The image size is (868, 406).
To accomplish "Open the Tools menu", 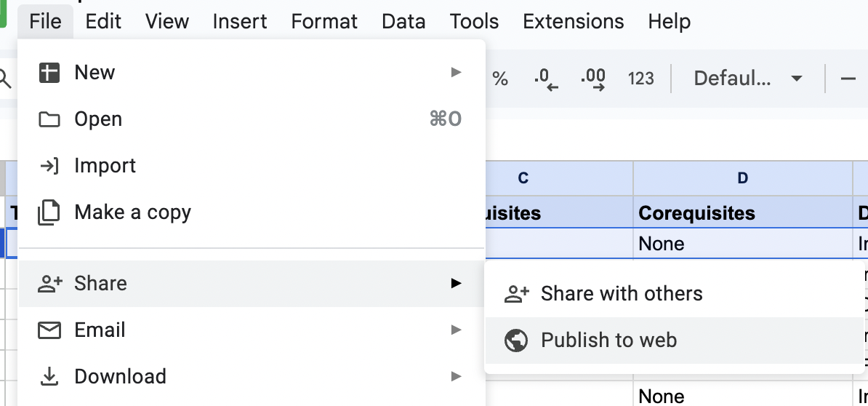I will pos(474,22).
